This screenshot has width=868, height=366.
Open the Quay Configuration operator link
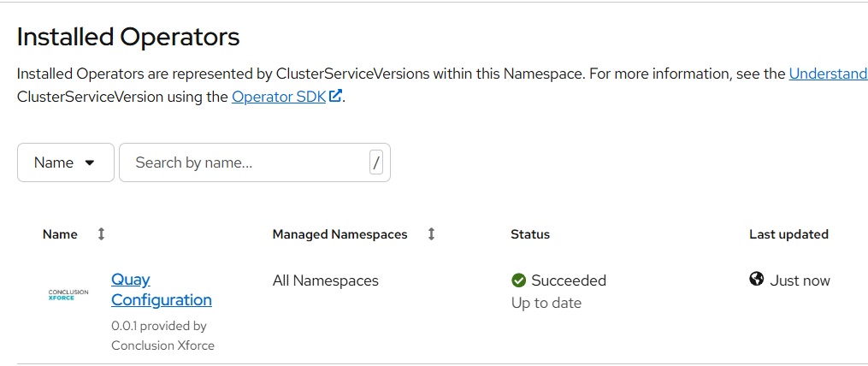(x=162, y=290)
